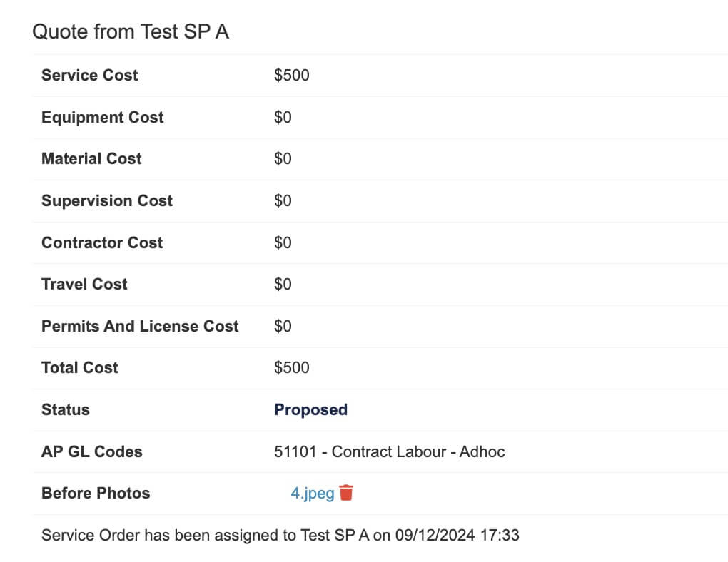The width and height of the screenshot is (728, 562).
Task: Click the Service Cost label
Action: coord(90,75)
